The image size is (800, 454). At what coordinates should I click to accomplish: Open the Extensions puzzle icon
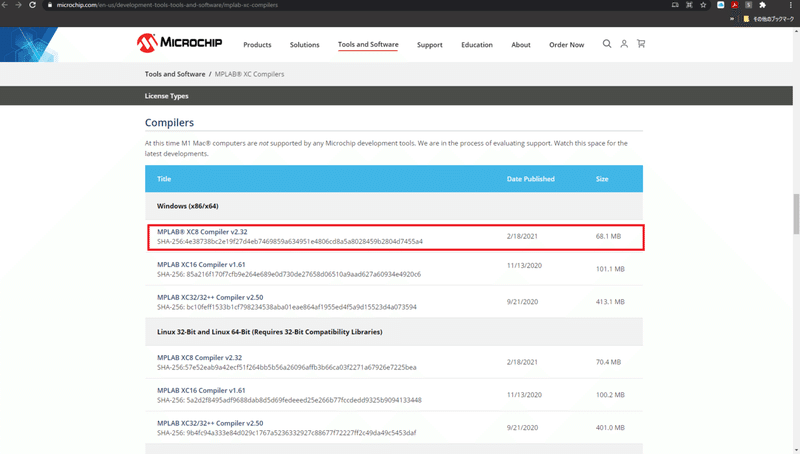click(x=763, y=5)
